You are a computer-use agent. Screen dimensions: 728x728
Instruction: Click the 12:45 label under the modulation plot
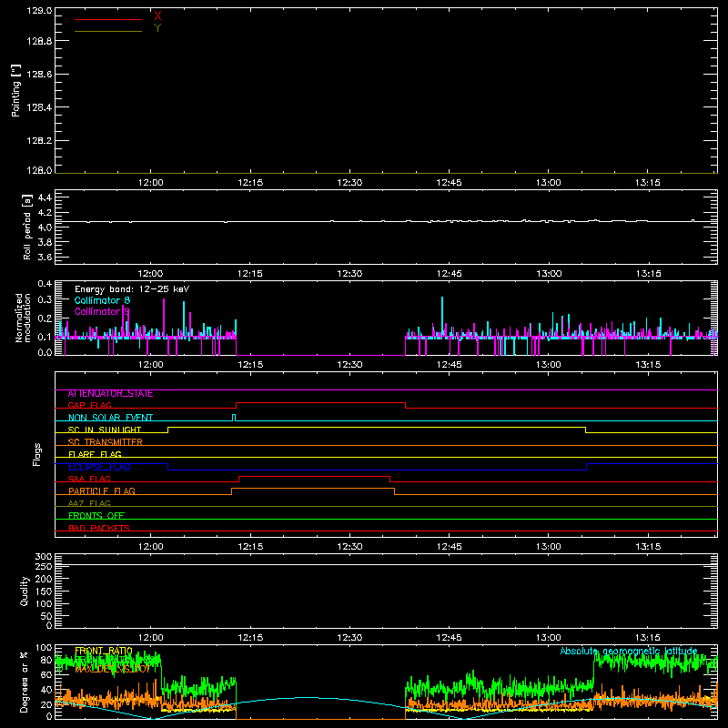[x=449, y=365]
